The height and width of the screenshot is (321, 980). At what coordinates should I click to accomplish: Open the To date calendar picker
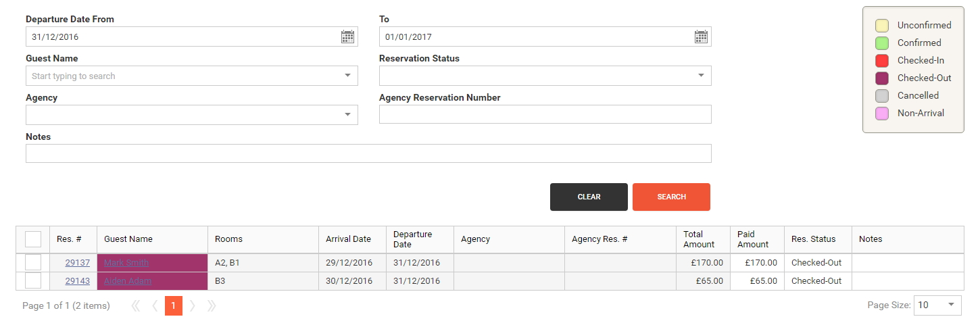click(x=701, y=36)
